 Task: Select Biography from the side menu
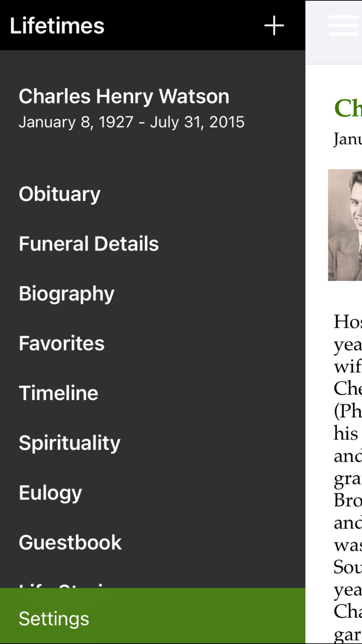coord(66,294)
